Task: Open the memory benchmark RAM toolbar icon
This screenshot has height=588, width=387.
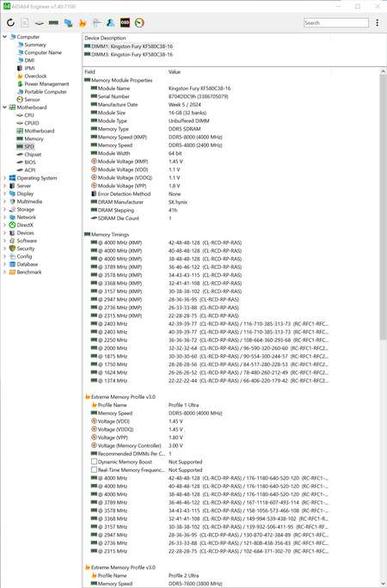Action: click(53, 23)
